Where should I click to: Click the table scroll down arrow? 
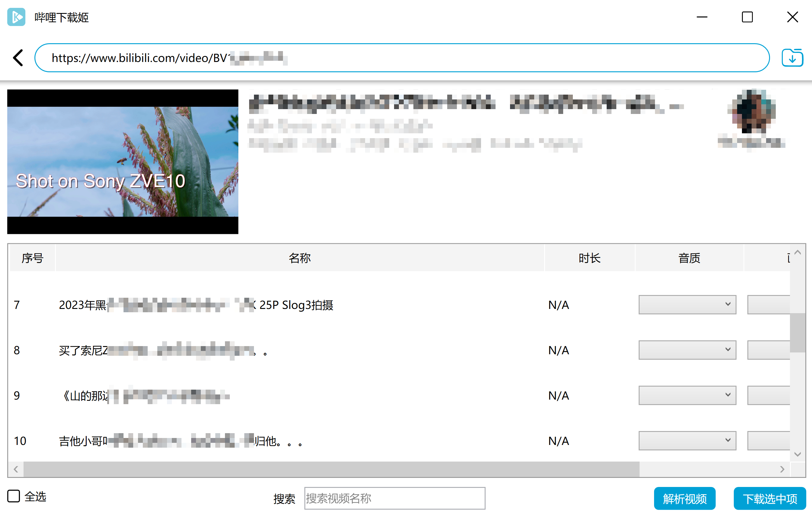[797, 454]
